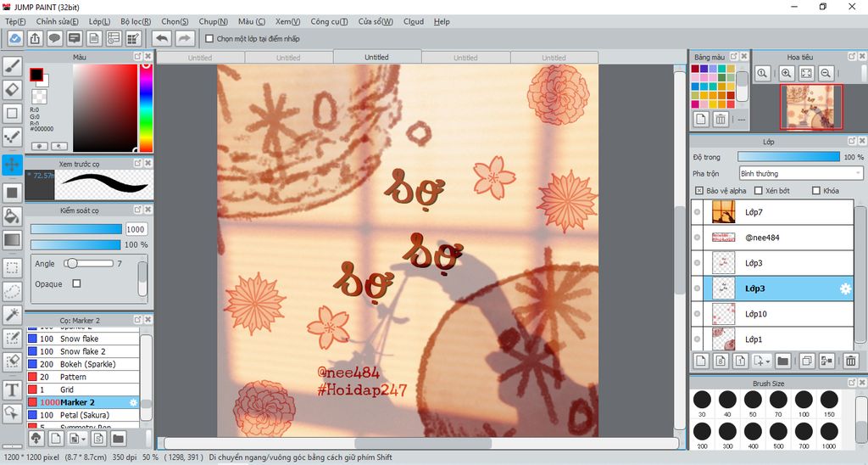Toggle visibility of Lớp1 layer

[697, 339]
